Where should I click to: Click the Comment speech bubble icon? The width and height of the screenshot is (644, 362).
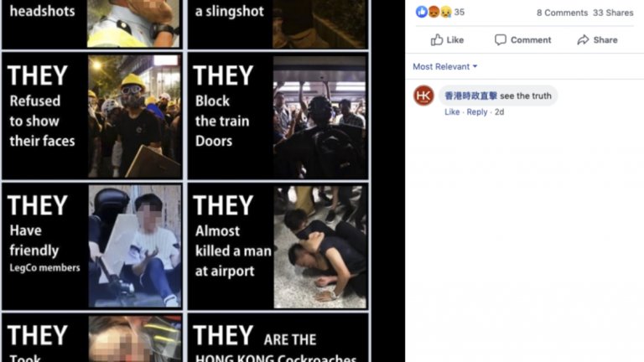coord(501,40)
